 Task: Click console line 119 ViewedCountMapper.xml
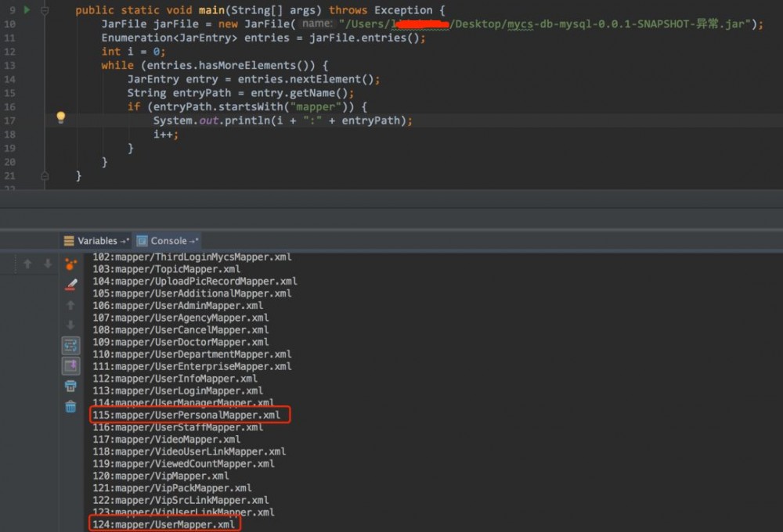click(x=183, y=464)
